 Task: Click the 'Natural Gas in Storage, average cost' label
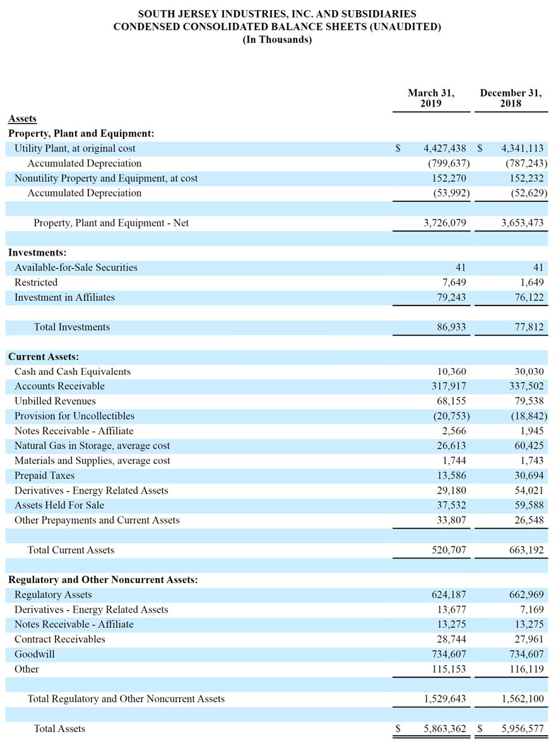[92, 446]
